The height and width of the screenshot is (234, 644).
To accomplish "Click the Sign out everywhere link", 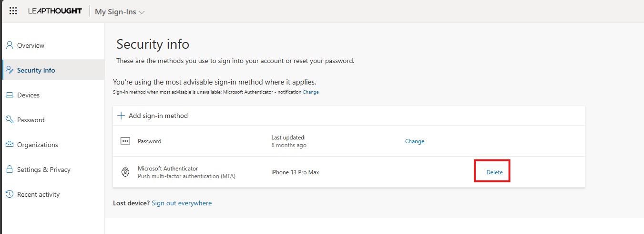I will point(182,203).
